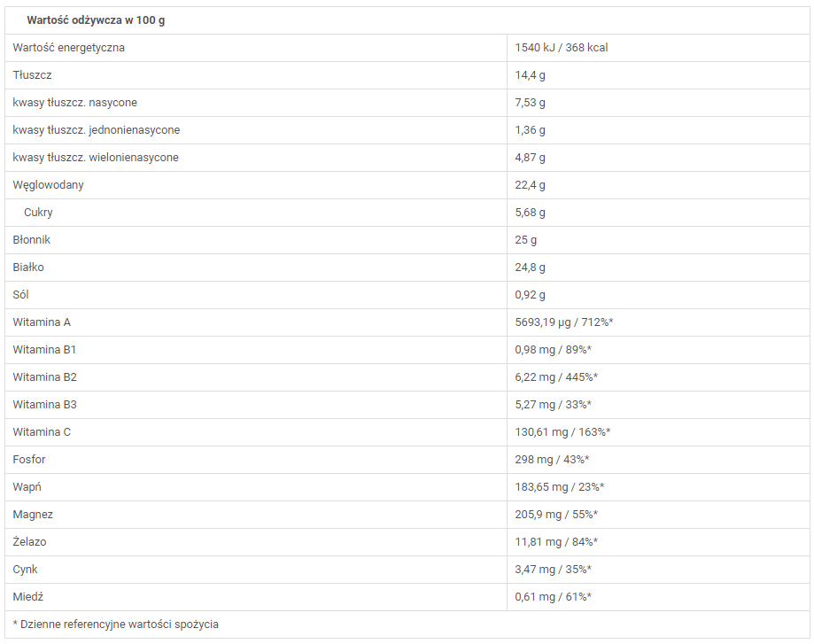Click 'kwasy tłuszcz. jednonienasycone' label
Image resolution: width=814 pixels, height=644 pixels.
click(96, 130)
